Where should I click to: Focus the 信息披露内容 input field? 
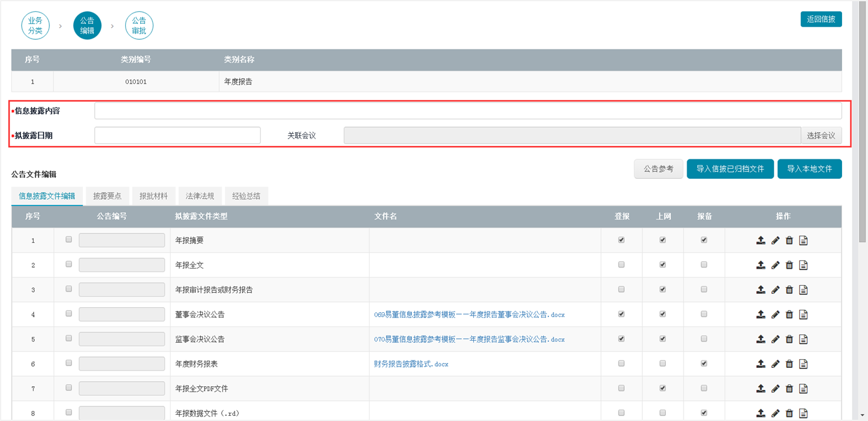(x=468, y=111)
